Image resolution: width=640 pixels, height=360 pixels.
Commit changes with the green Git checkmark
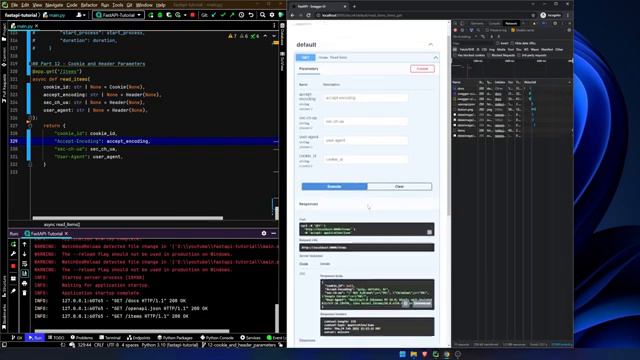click(x=223, y=15)
